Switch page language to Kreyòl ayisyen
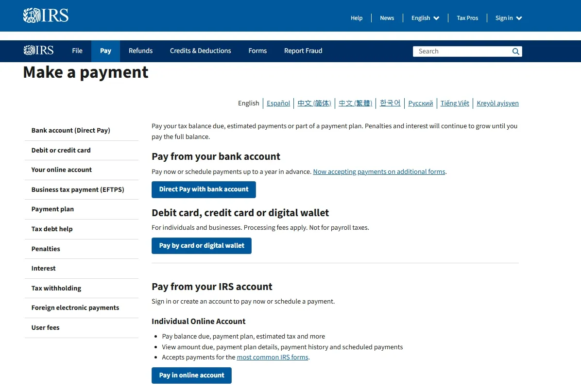Screen dimensions: 581x392 [497, 103]
